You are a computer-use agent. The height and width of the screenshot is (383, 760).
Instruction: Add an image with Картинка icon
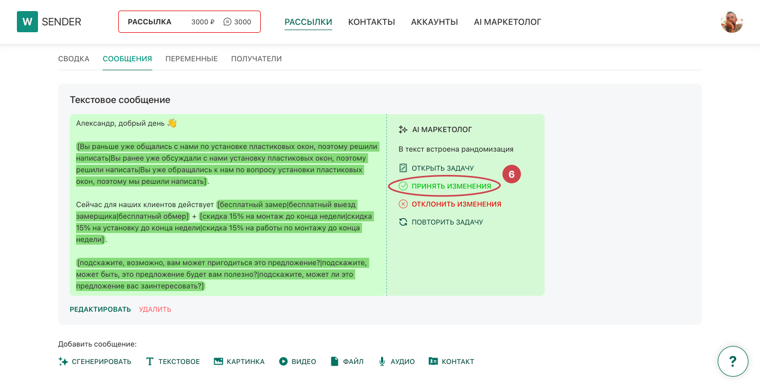[219, 361]
